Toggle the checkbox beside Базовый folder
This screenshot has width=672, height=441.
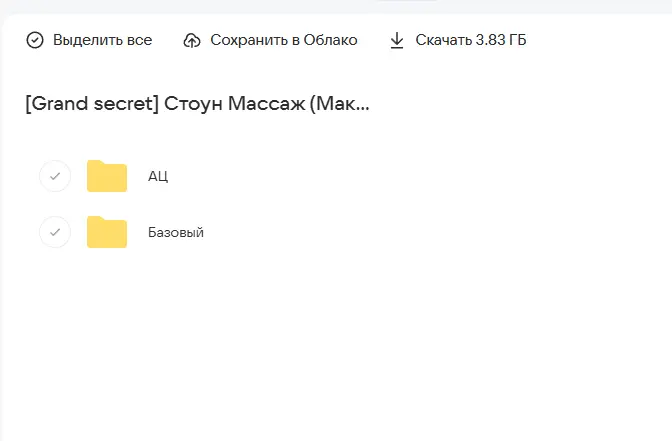pyautogui.click(x=55, y=232)
